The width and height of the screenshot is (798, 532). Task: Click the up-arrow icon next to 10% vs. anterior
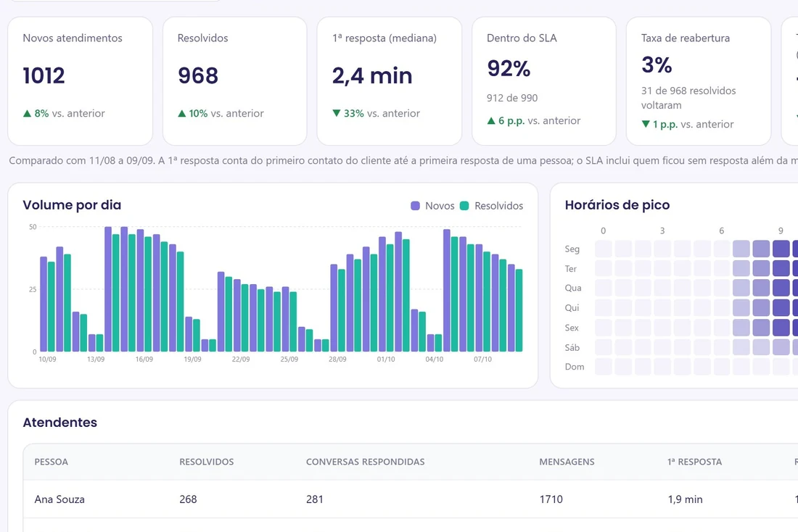tap(181, 113)
